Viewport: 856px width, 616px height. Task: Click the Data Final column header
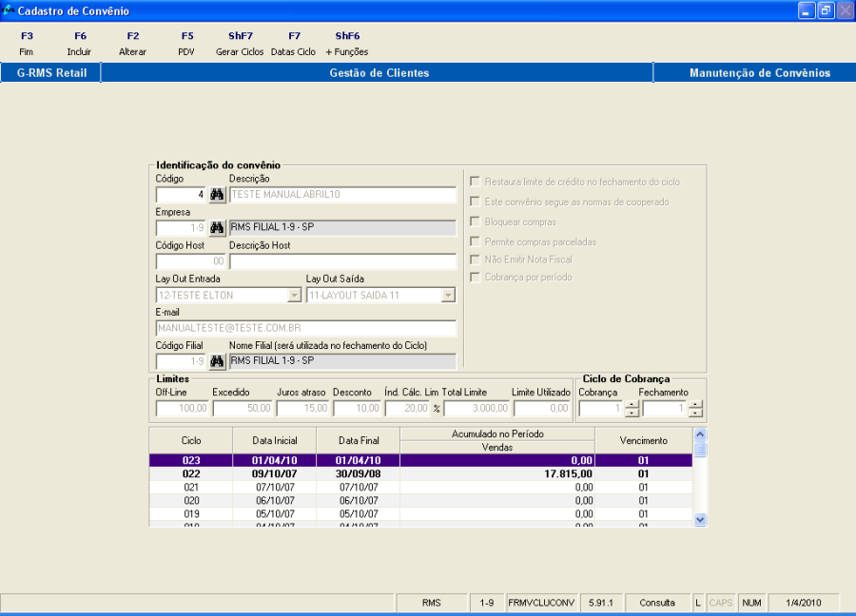[x=359, y=440]
